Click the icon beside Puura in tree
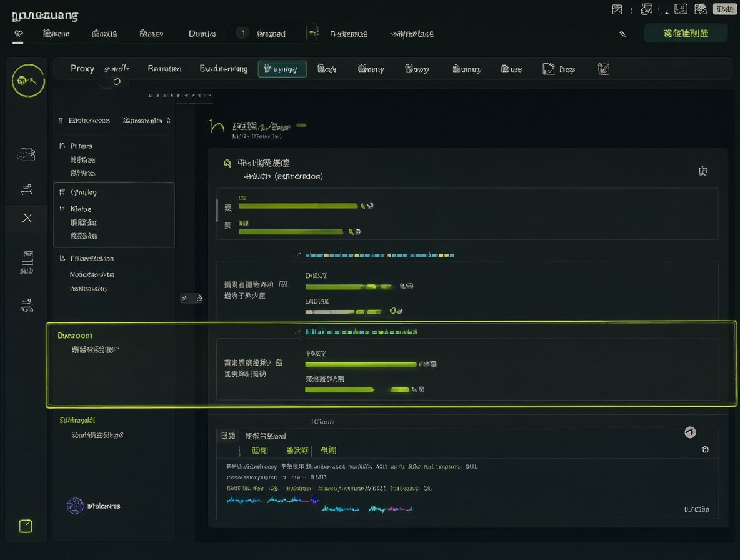 [62, 146]
